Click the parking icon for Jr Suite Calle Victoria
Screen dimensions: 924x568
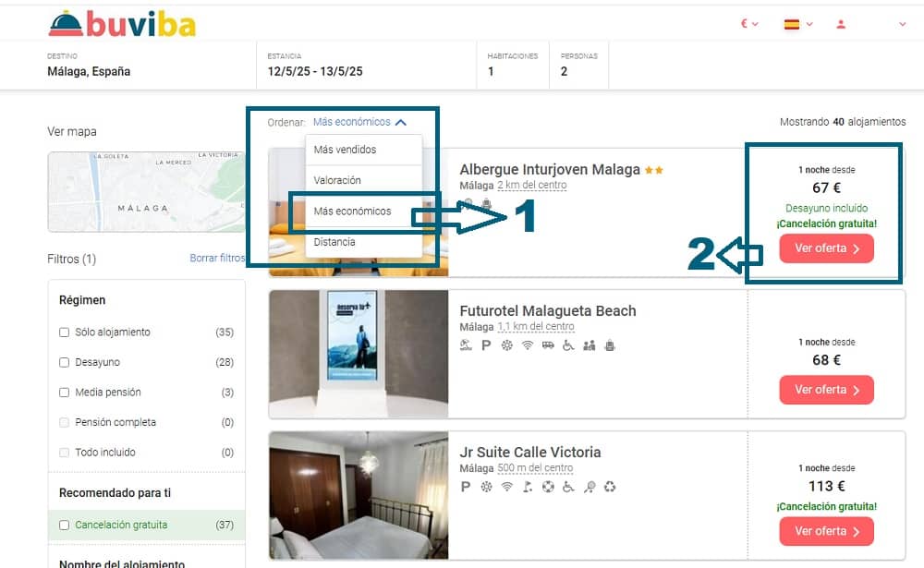click(466, 487)
